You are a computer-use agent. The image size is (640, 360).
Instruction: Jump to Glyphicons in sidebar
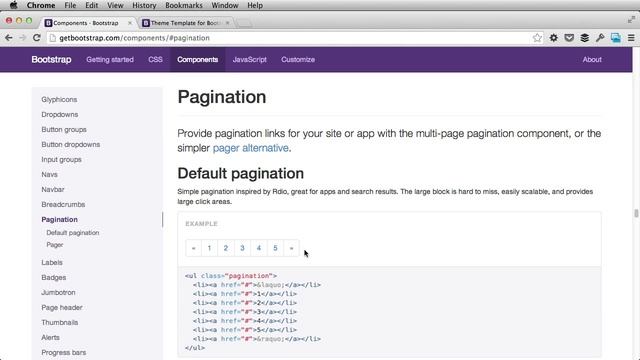tap(59, 100)
